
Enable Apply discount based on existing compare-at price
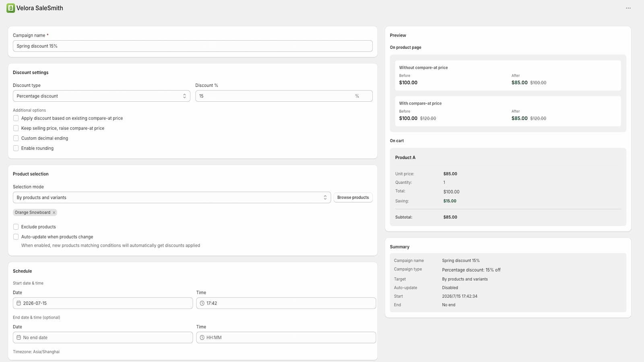(16, 118)
